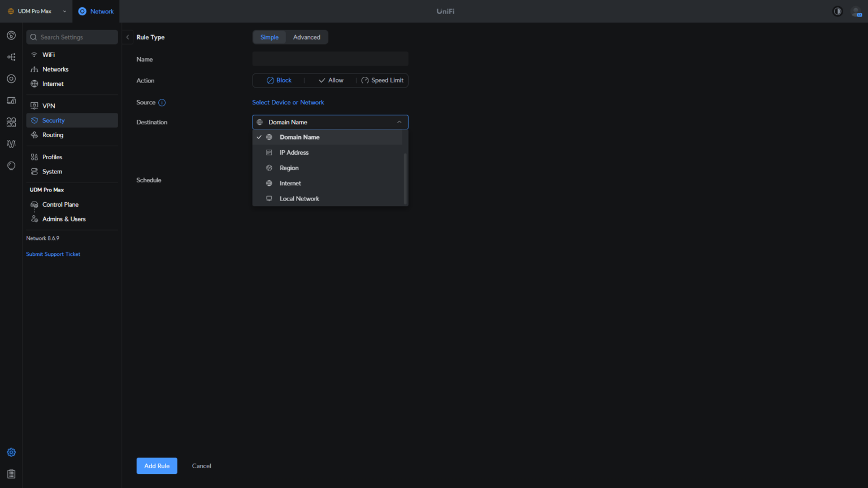Open the UDM Pro Max site dropdown
Screen dimensions: 868x488
pyautogui.click(x=36, y=11)
